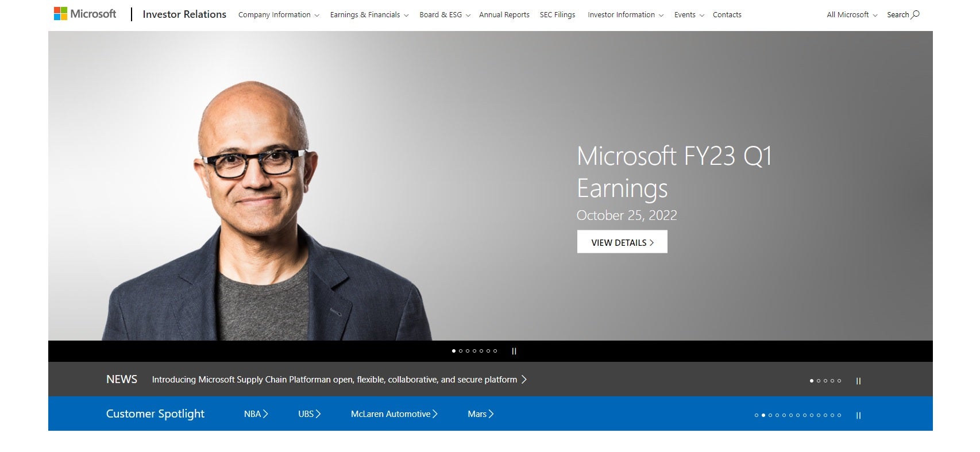Click the Microsoft logo
This screenshot has height=452, width=980.
pos(85,14)
